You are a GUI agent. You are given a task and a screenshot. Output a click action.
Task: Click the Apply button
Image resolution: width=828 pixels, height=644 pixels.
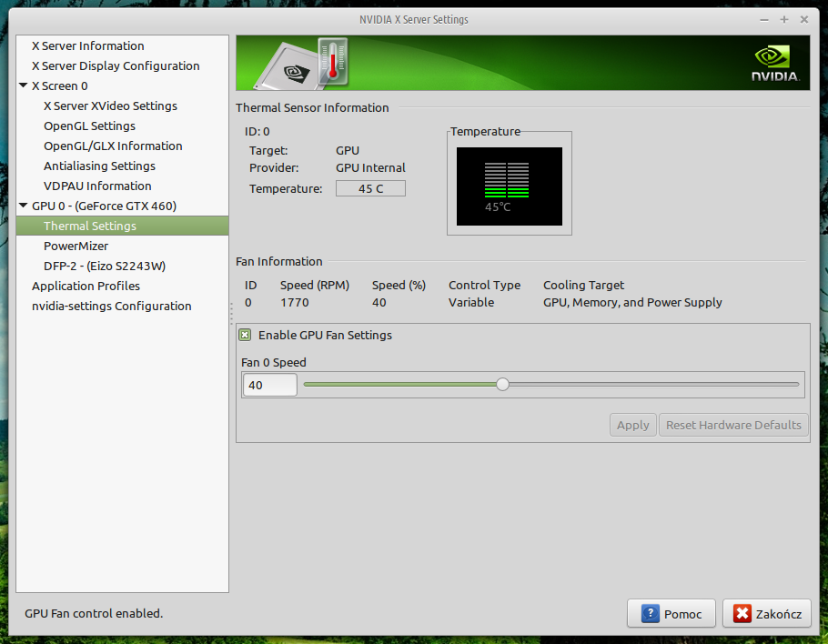click(x=632, y=425)
